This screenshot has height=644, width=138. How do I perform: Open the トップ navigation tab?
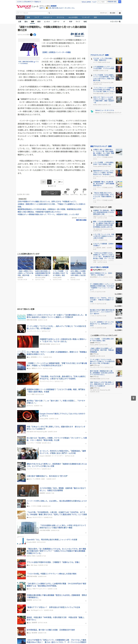pos(20,17)
